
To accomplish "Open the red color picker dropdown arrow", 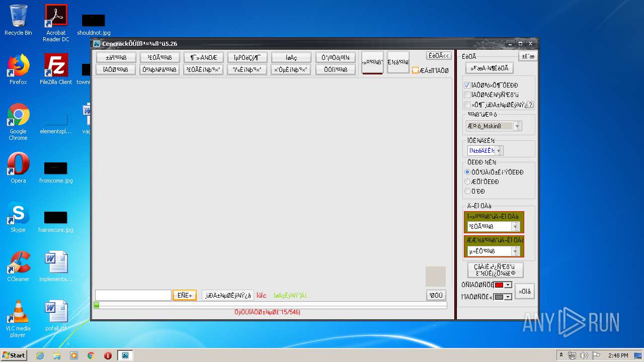I will click(x=508, y=285).
